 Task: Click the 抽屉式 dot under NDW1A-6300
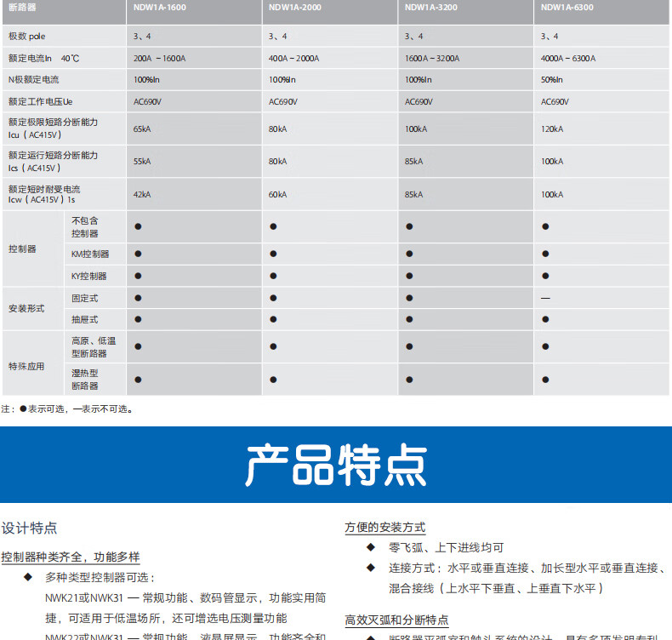[x=545, y=319]
